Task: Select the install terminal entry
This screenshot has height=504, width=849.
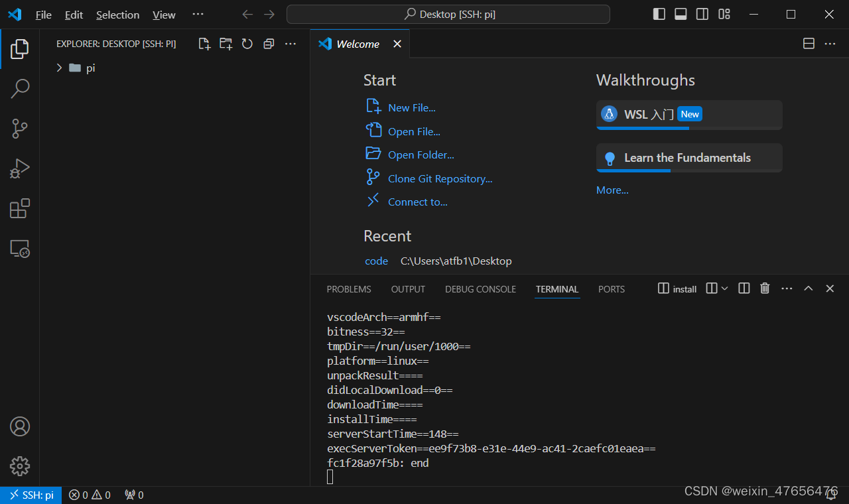Action: tap(677, 288)
